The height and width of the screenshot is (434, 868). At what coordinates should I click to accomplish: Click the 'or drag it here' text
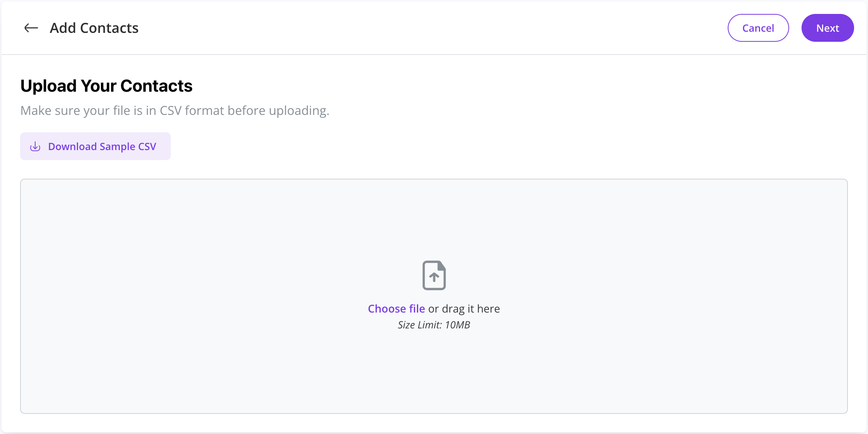464,309
